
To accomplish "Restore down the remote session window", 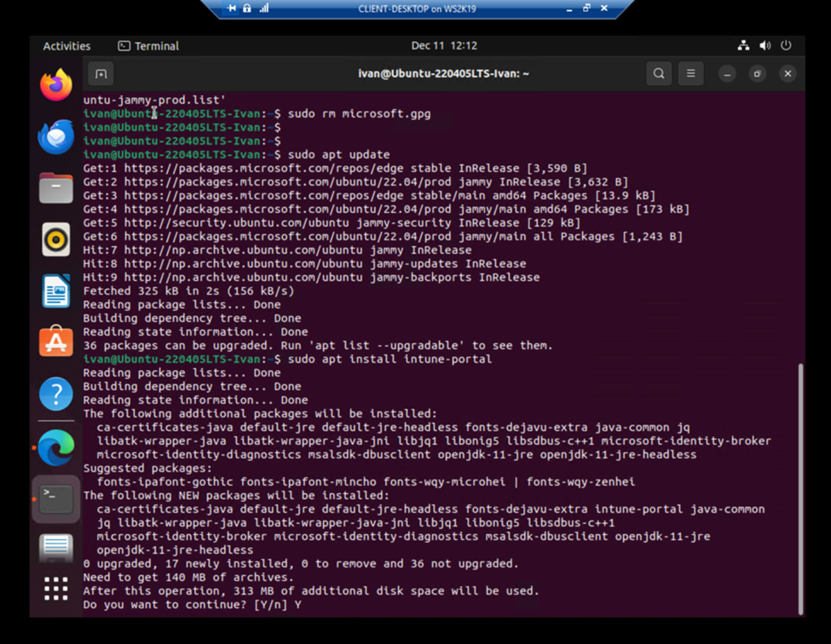I will click(586, 8).
